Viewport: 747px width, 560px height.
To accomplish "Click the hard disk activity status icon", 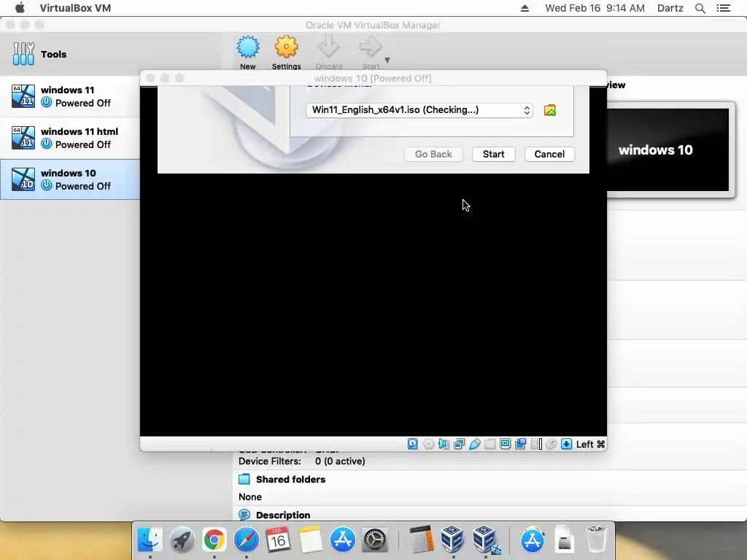I will [x=413, y=444].
